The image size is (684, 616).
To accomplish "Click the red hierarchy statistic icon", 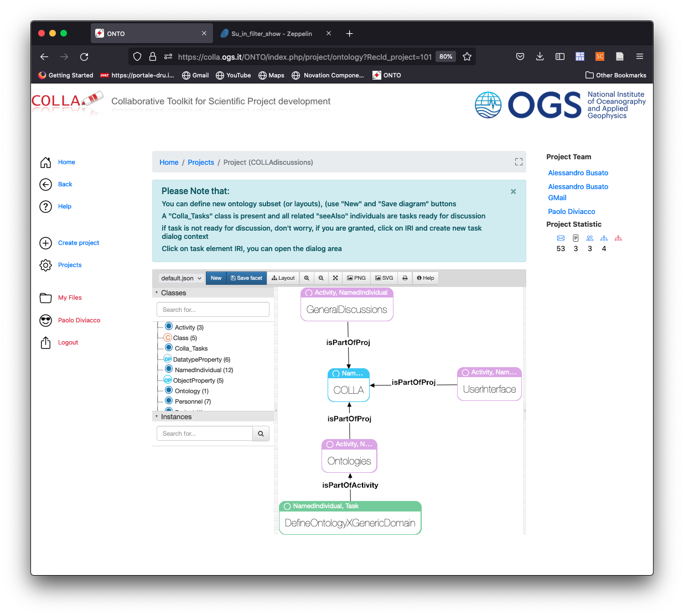I will pyautogui.click(x=618, y=238).
